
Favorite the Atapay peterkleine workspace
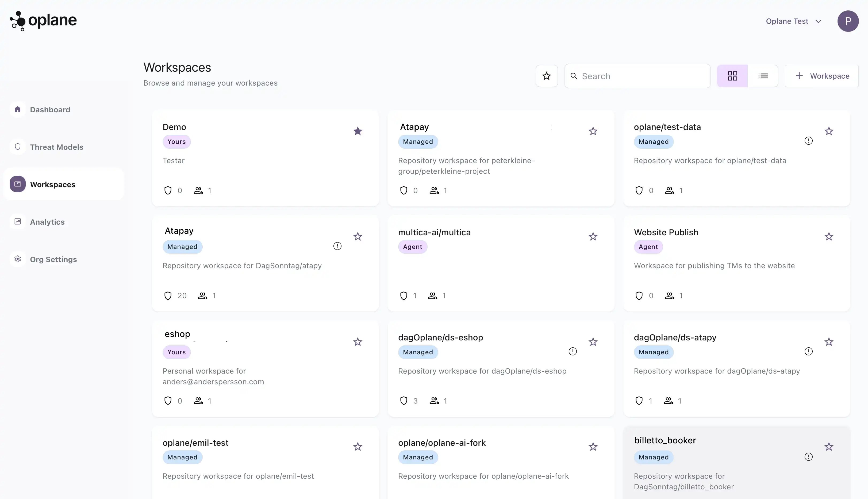[x=593, y=131]
